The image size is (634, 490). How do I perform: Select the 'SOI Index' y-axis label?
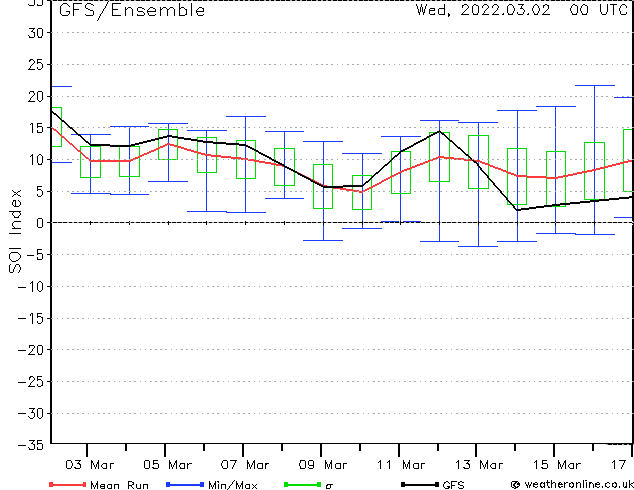click(x=15, y=231)
